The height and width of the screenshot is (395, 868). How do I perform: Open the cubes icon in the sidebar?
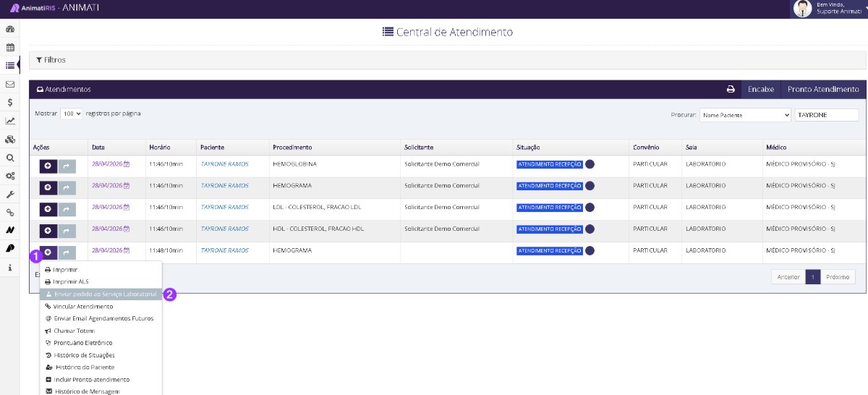tap(10, 139)
